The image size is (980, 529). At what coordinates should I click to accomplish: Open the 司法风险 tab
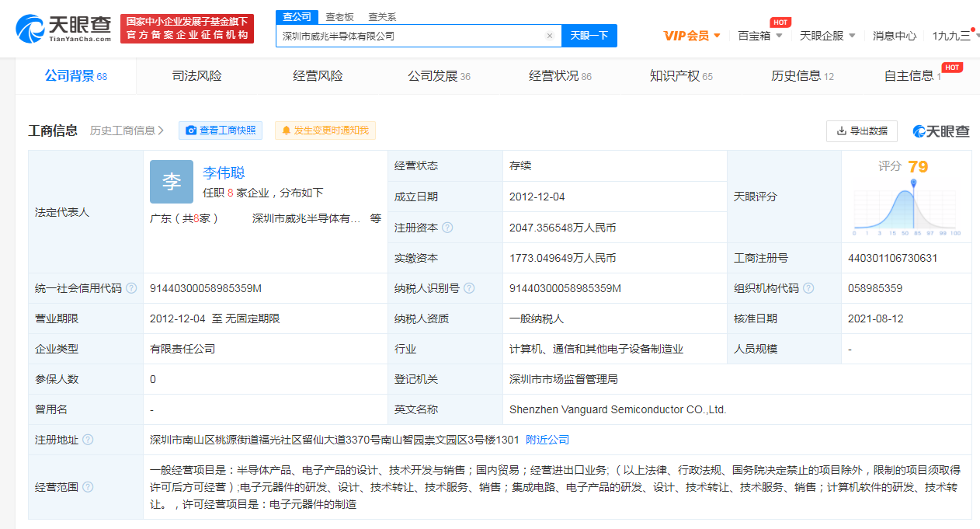(197, 75)
